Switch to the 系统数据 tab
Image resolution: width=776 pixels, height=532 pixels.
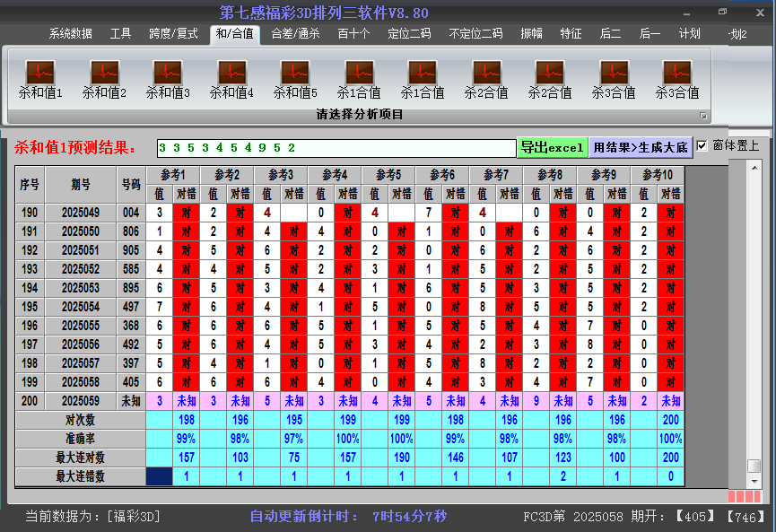click(70, 34)
